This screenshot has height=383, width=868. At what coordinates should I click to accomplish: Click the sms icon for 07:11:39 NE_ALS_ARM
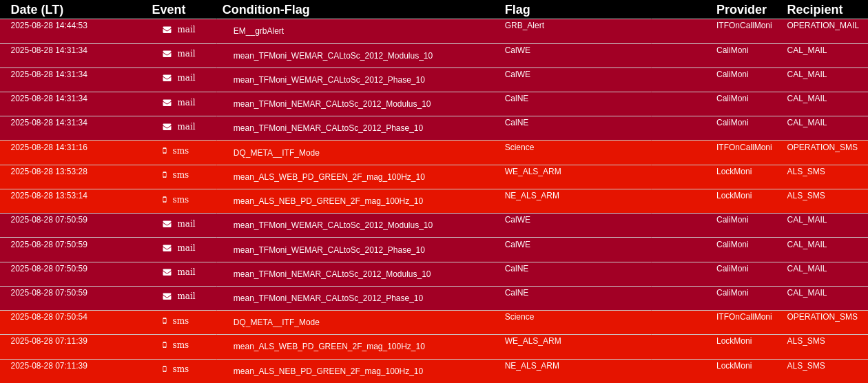pos(165,369)
